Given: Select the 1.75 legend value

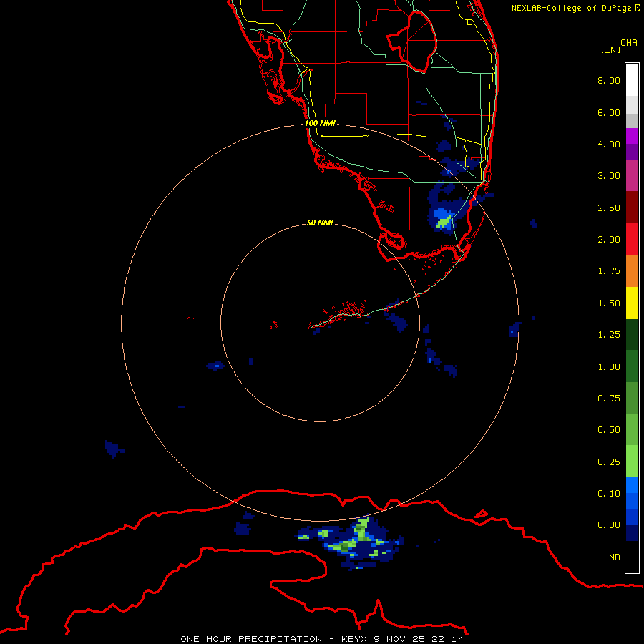Looking at the screenshot, I should pos(609,271).
